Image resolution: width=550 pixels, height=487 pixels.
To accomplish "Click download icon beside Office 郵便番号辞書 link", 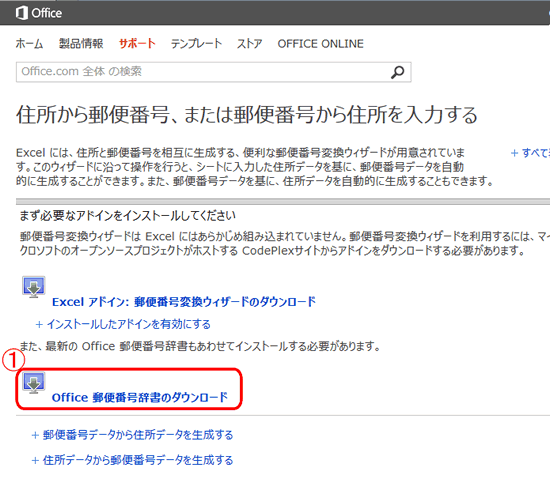I will 34,383.
